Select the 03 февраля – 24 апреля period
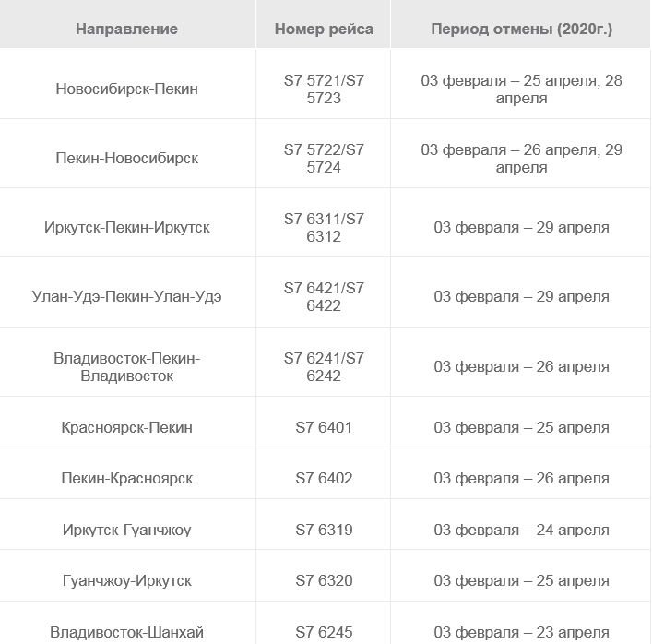Image resolution: width=652 pixels, height=644 pixels. point(521,530)
